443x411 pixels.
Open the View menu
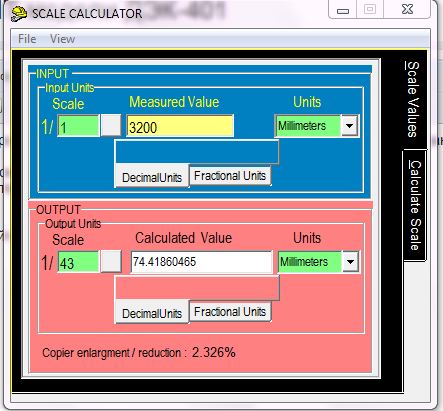(x=62, y=39)
